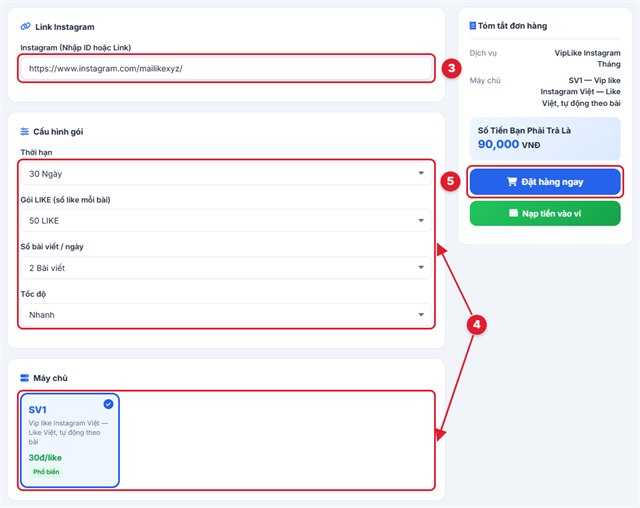Click the wallet icon in Nạp tiền vào ví
The height and width of the screenshot is (508, 640).
513,213
